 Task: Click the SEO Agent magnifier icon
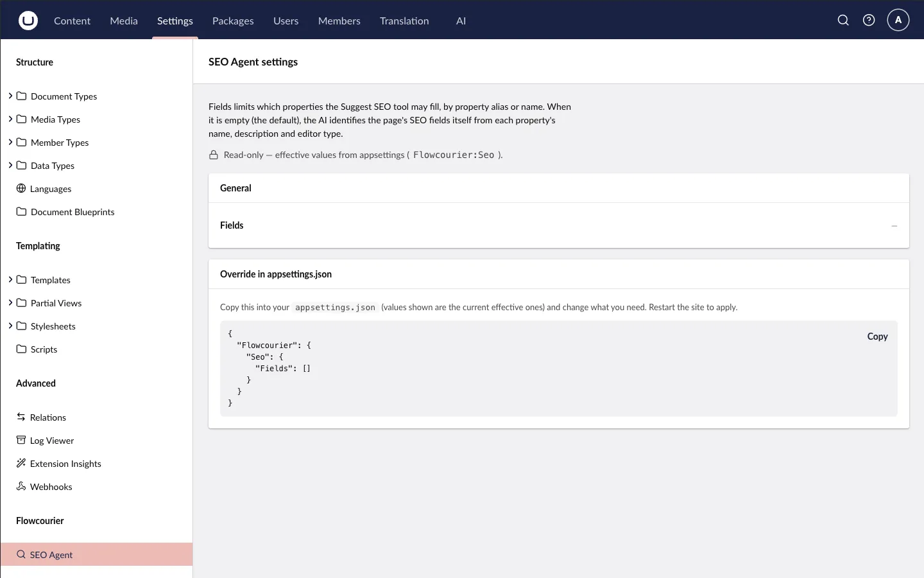tap(21, 554)
